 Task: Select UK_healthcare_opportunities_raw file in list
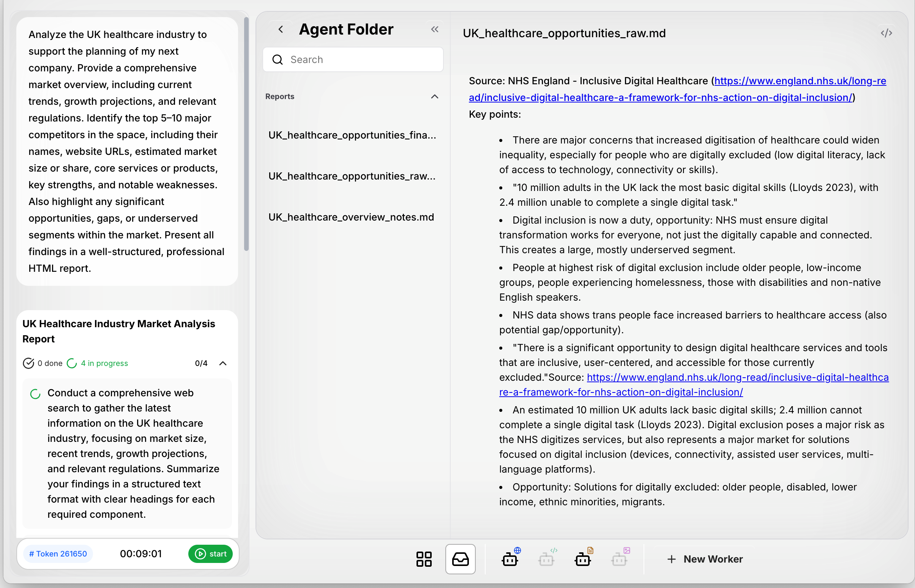tap(352, 176)
